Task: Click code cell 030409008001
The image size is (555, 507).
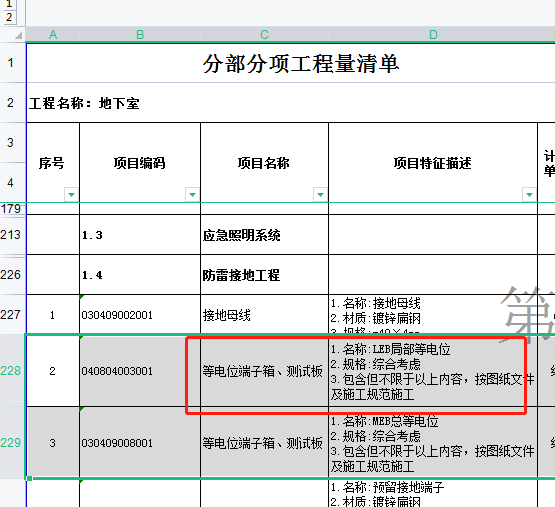Action: [x=140, y=443]
